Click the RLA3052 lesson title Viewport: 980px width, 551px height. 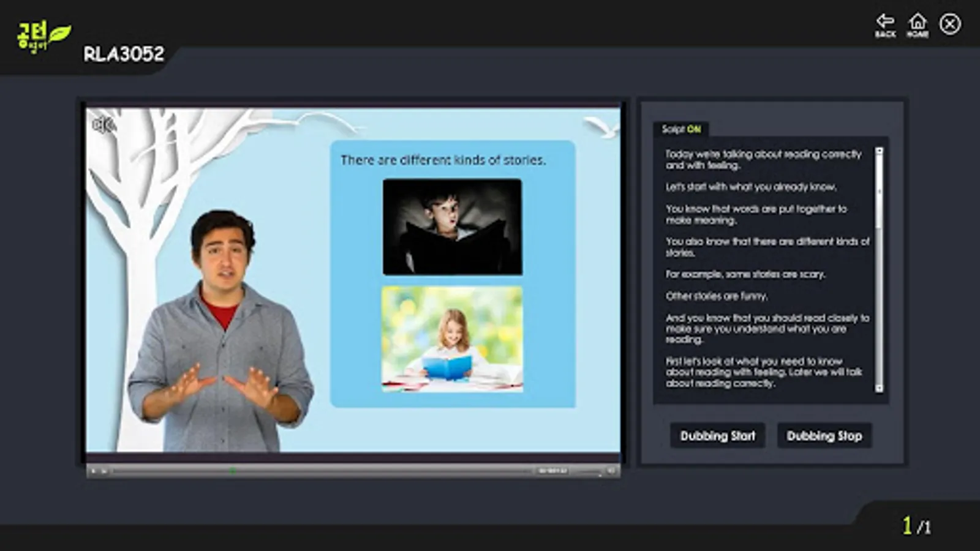click(124, 54)
